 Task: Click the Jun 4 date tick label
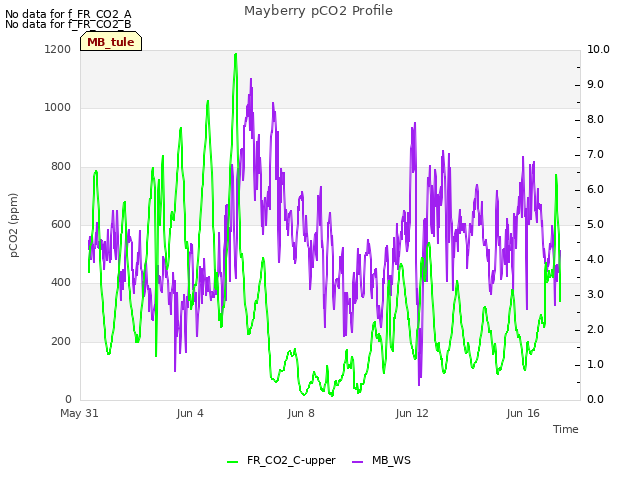(x=190, y=413)
